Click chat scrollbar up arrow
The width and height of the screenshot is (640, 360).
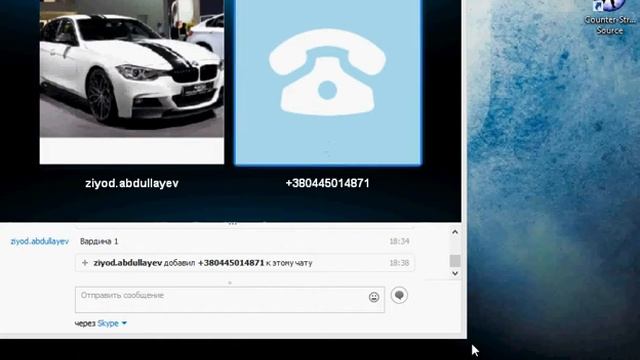tap(455, 232)
